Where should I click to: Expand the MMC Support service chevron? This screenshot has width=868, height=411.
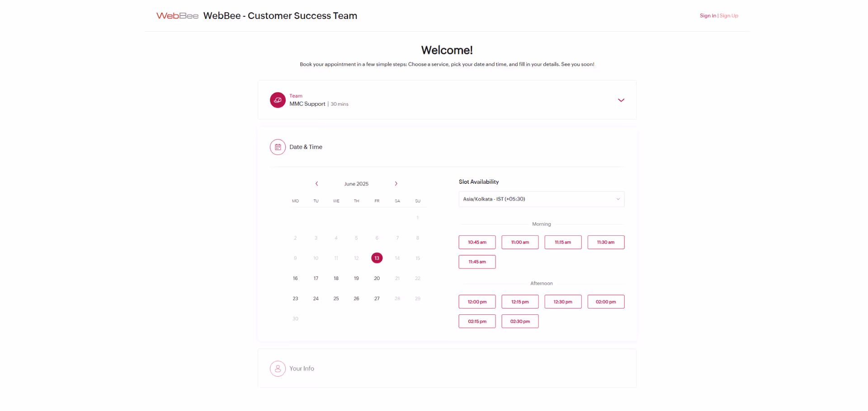click(x=621, y=100)
